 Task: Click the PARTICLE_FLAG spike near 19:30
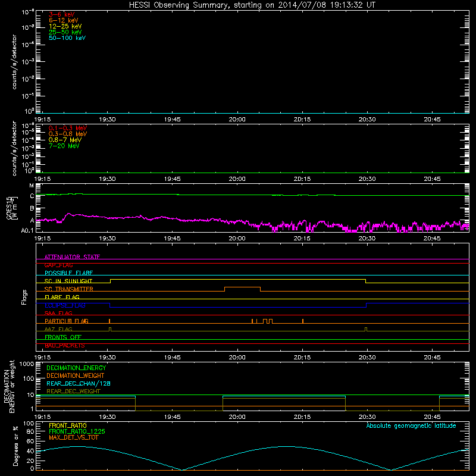tap(109, 321)
